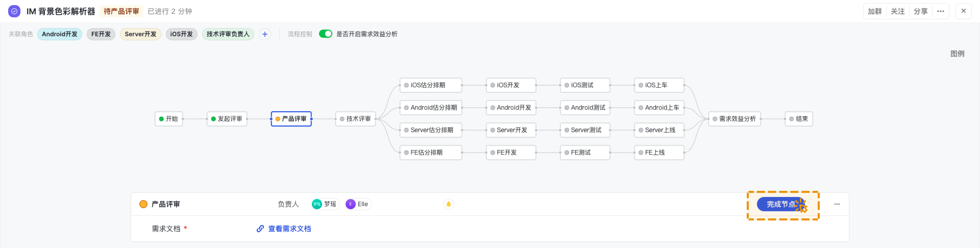Click 关注 button
The width and height of the screenshot is (980, 248).
[898, 11]
